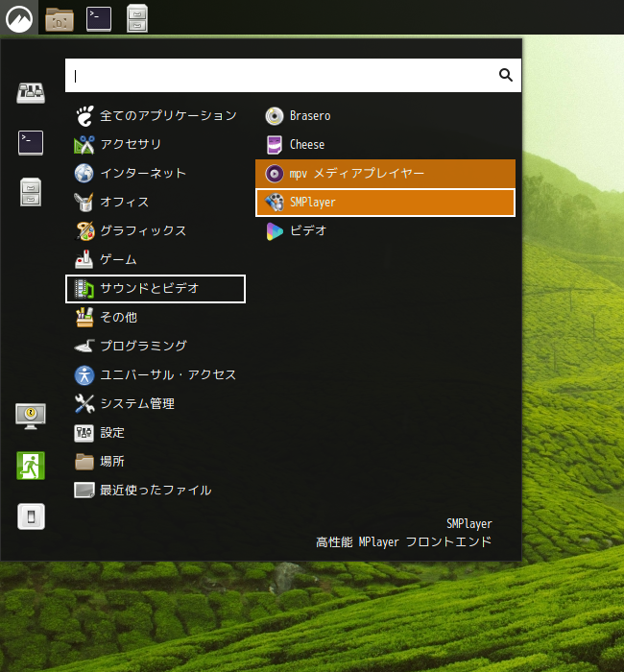The image size is (624, 672).
Task: Open file manager from the menu sidebar
Action: (x=31, y=192)
